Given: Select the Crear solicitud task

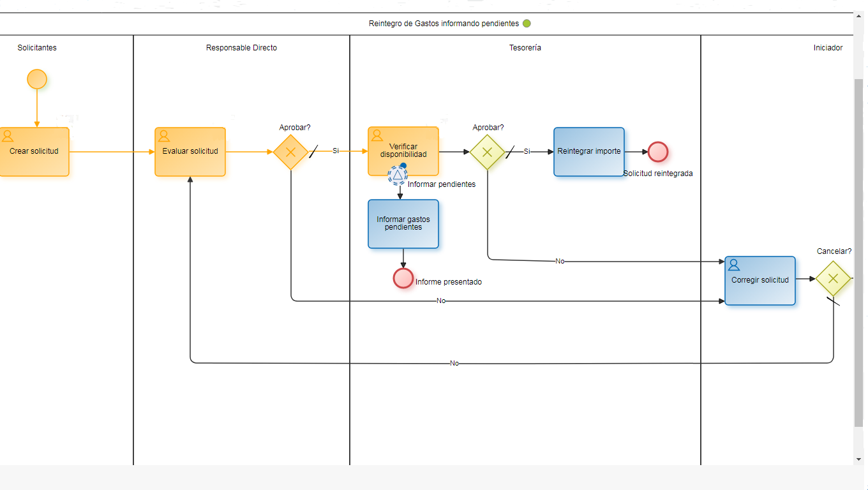Looking at the screenshot, I should (x=34, y=152).
